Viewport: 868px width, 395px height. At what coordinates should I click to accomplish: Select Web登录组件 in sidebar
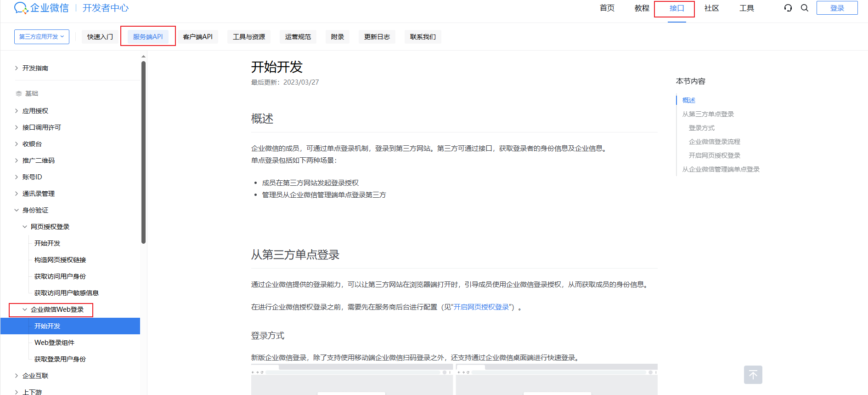(x=54, y=343)
